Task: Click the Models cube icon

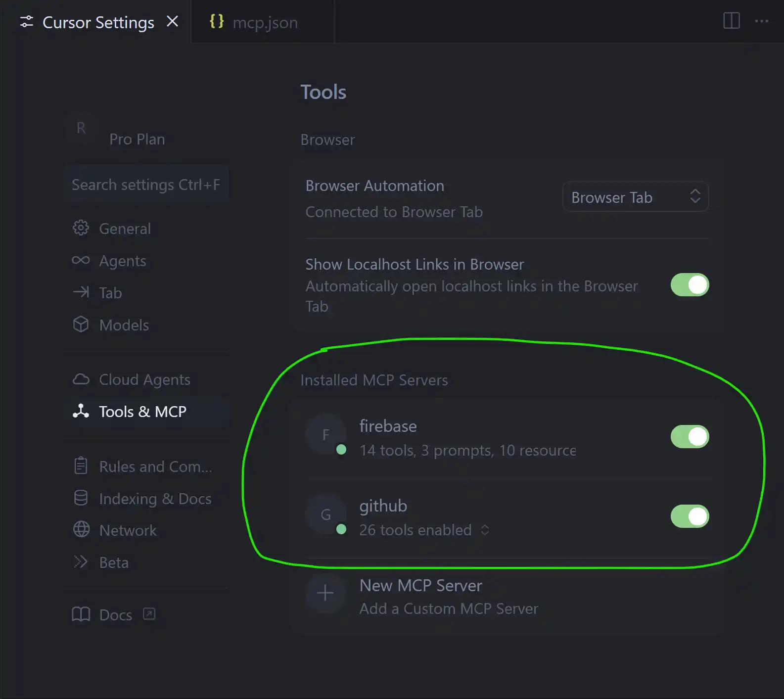Action: click(81, 325)
